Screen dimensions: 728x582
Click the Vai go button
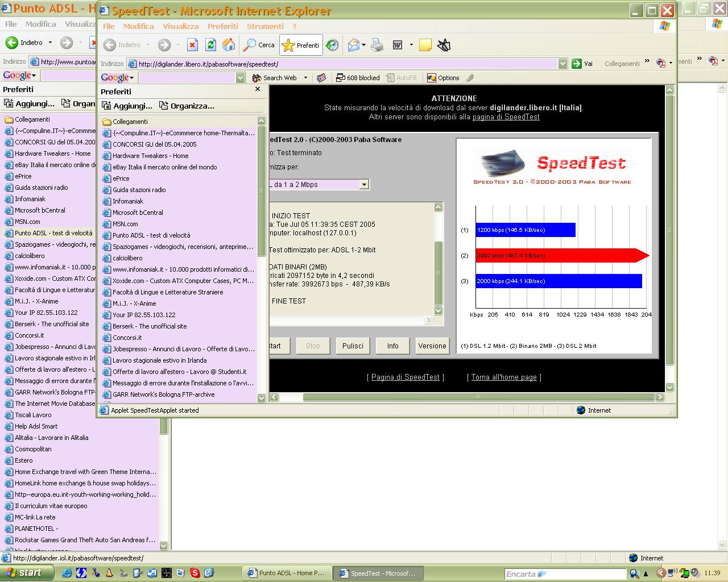point(582,64)
